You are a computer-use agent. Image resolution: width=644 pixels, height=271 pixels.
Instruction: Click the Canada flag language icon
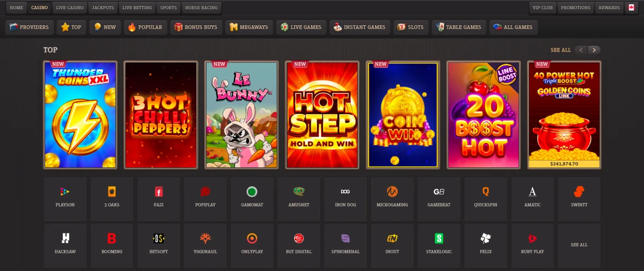pyautogui.click(x=631, y=8)
